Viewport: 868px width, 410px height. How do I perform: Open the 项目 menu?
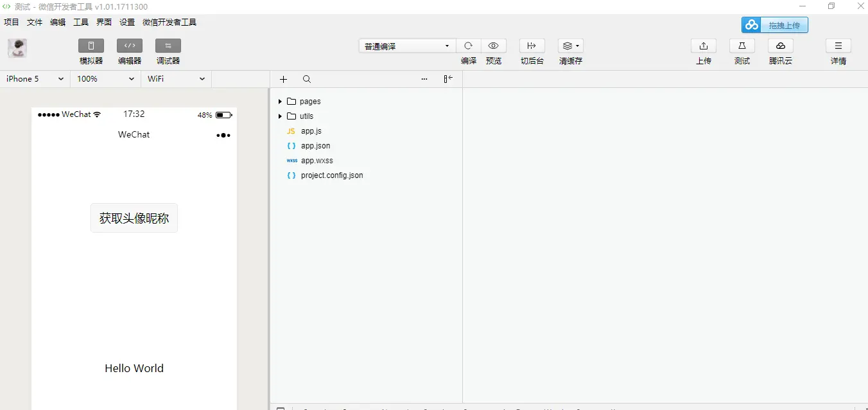[x=12, y=22]
